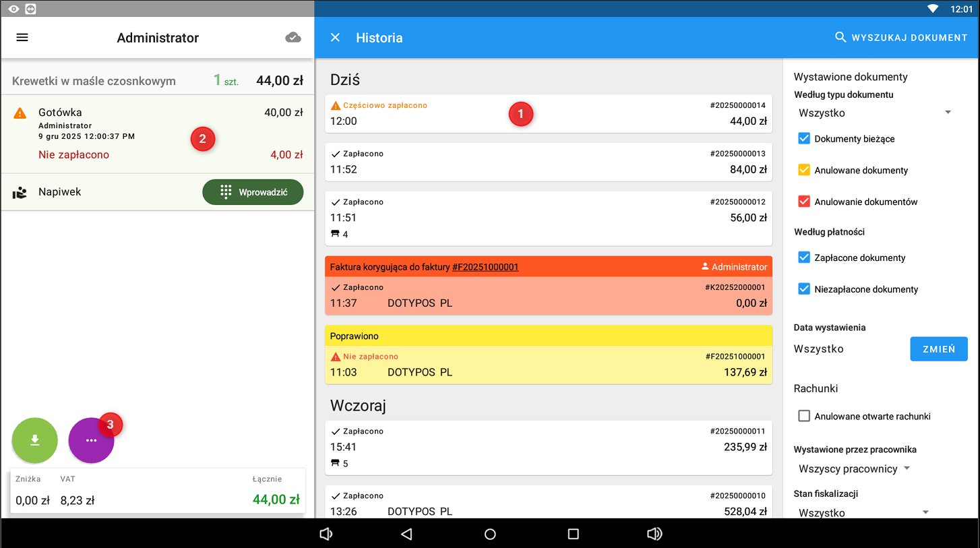Toggle Anulowane dokumenty checkbox
Screen dimensions: 980x548
pyautogui.click(x=803, y=171)
